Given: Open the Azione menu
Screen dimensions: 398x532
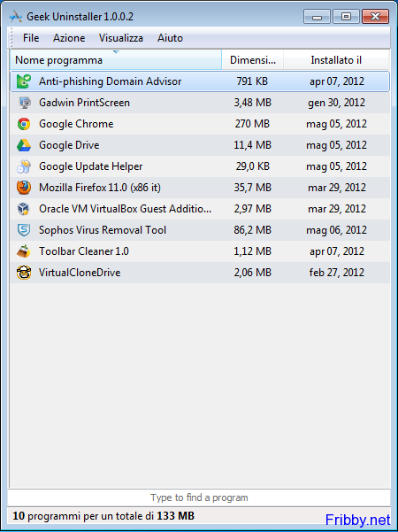Looking at the screenshot, I should pyautogui.click(x=69, y=38).
